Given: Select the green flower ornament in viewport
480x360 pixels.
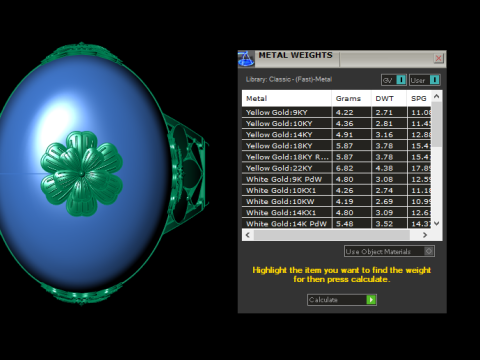Looking at the screenshot, I should (82, 173).
